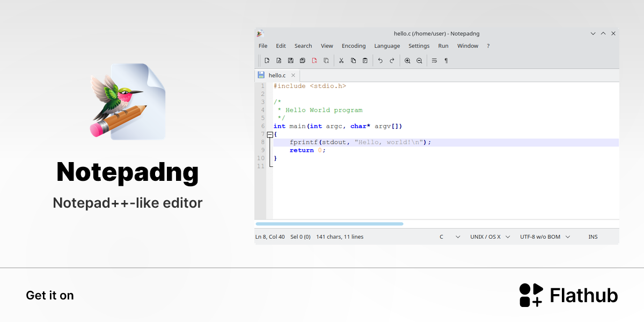644x322 pixels.
Task: Click the Close All toolbar icon
Action: coord(326,61)
